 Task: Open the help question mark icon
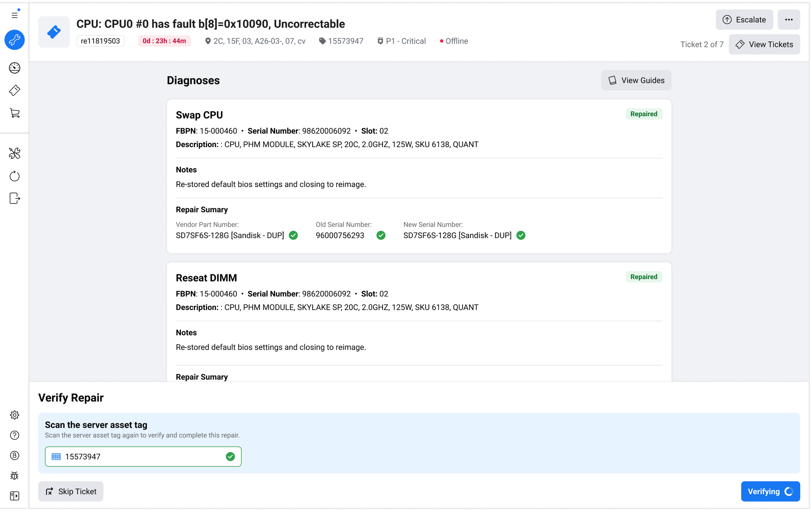click(x=15, y=435)
